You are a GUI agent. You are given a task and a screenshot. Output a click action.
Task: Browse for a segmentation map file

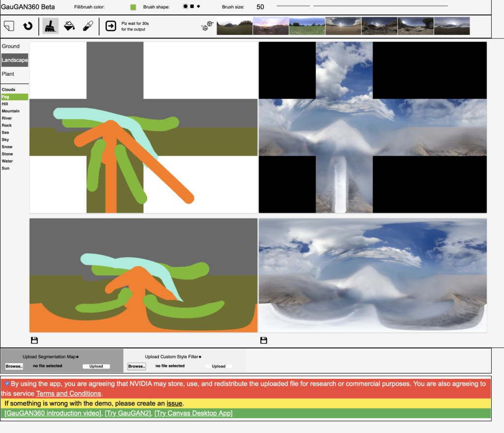point(14,366)
